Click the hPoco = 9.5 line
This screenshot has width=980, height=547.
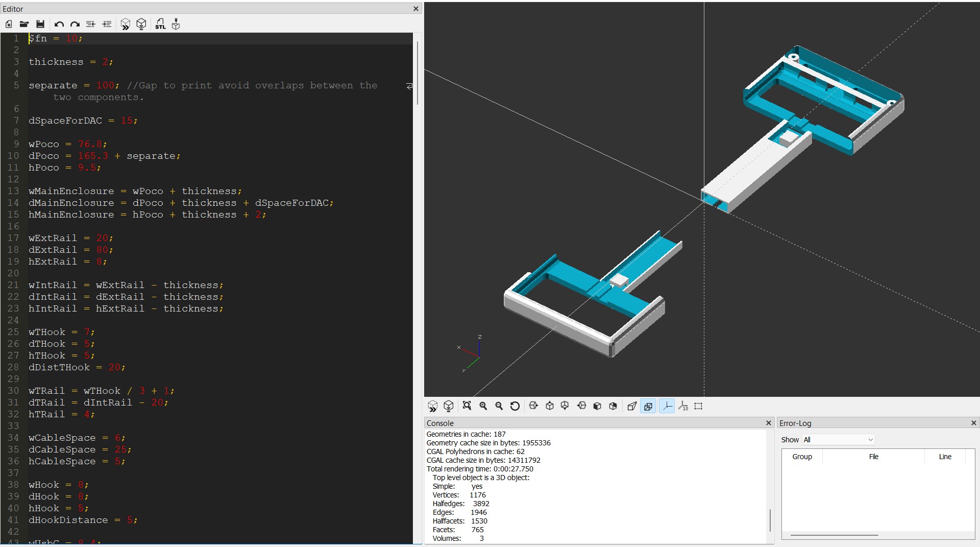65,168
